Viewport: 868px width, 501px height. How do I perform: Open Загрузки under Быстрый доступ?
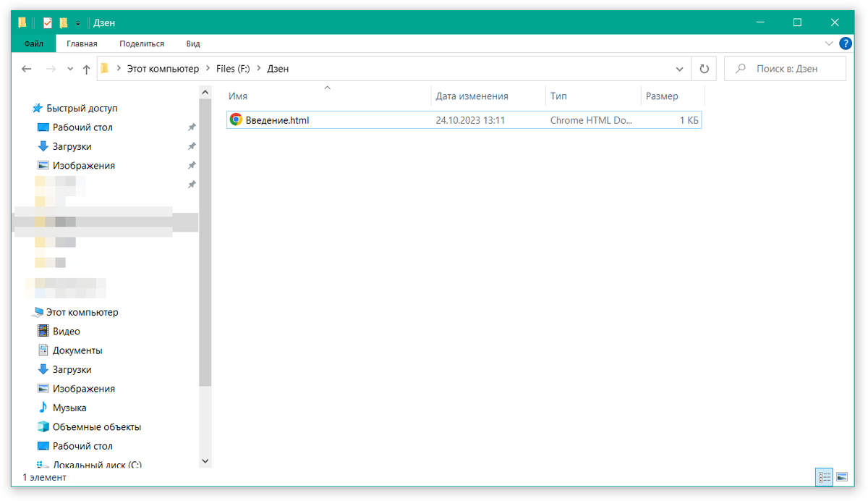point(72,146)
